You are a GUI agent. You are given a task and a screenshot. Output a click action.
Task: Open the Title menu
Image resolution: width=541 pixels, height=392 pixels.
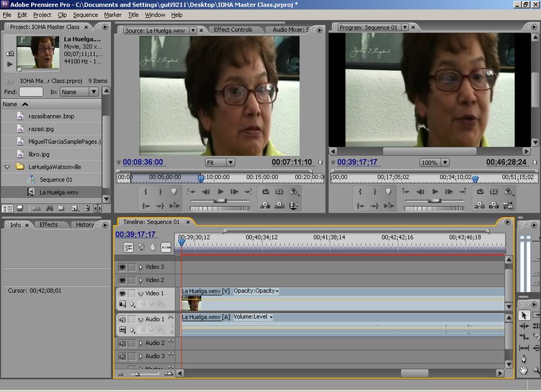tap(133, 15)
